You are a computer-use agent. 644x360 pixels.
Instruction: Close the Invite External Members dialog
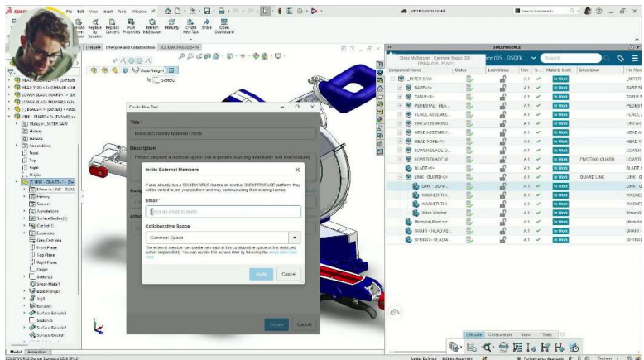click(297, 170)
